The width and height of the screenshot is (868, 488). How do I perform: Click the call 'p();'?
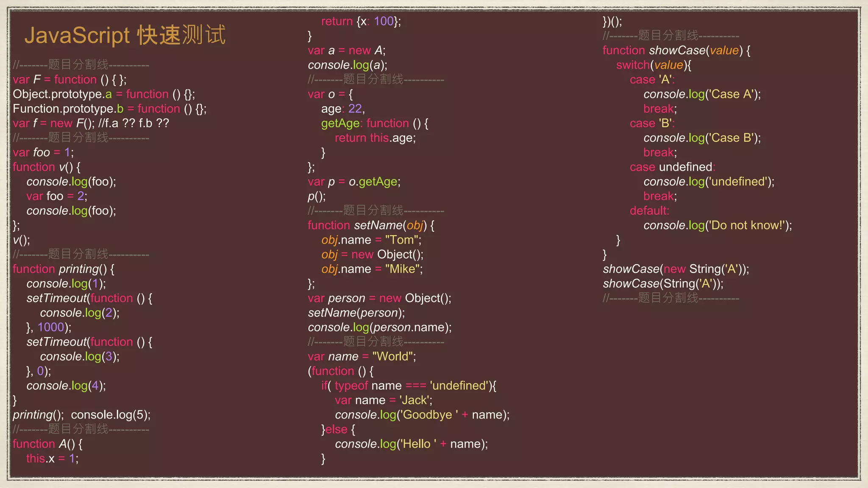(317, 196)
